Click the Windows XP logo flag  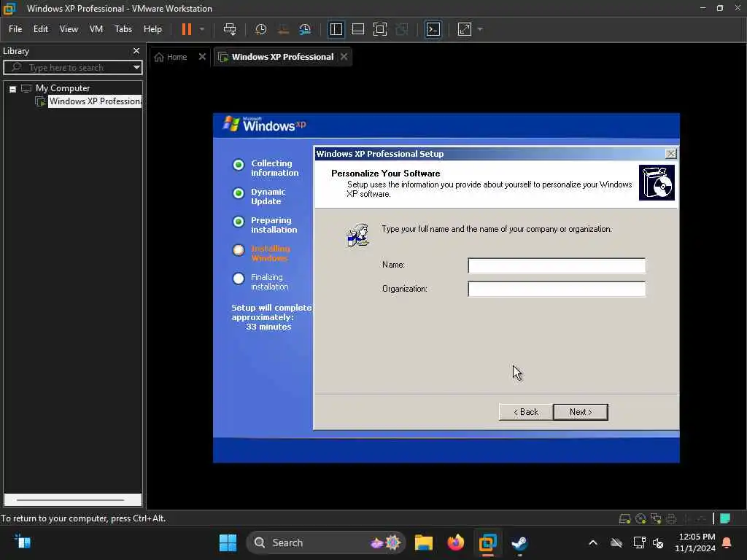pos(231,124)
